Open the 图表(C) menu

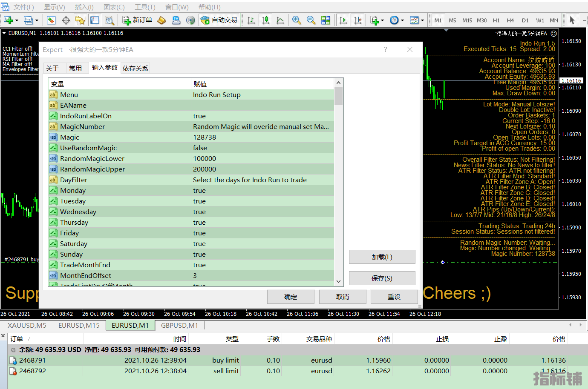(x=114, y=7)
